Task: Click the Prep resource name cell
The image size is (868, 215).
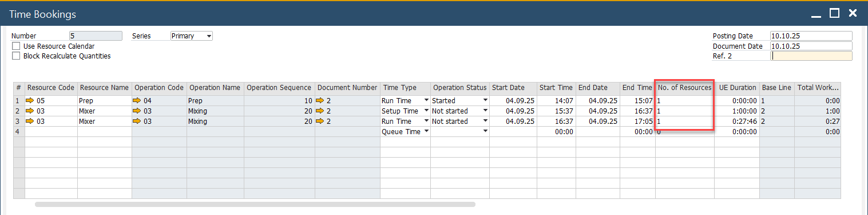Action: [x=105, y=100]
